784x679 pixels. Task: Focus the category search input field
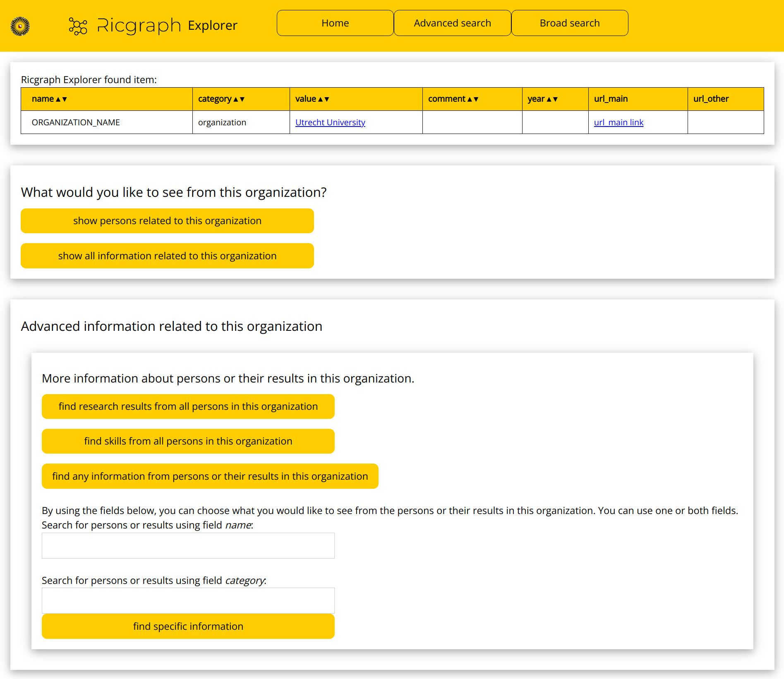point(188,600)
